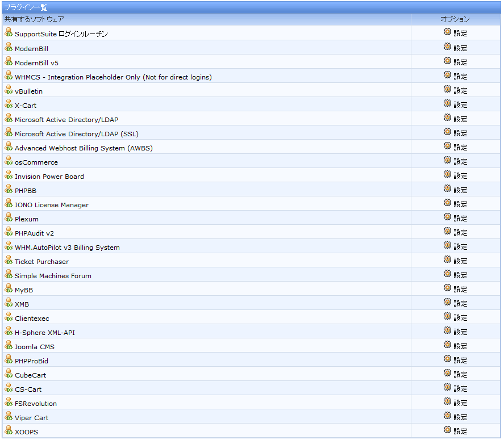The image size is (504, 440).
Task: Open 設定 for WHM.AutoPilot v3 Billing System
Action: [x=460, y=246]
